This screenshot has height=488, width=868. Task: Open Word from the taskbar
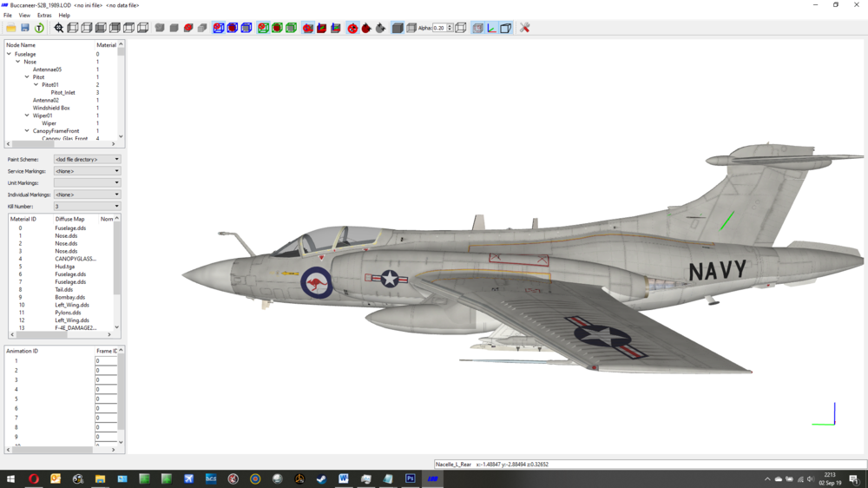tap(344, 478)
